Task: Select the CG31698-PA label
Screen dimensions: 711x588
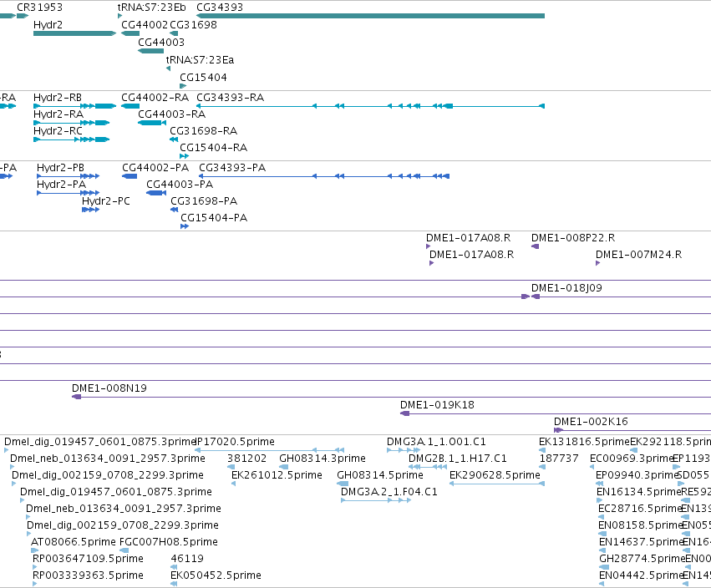Action: coord(204,201)
